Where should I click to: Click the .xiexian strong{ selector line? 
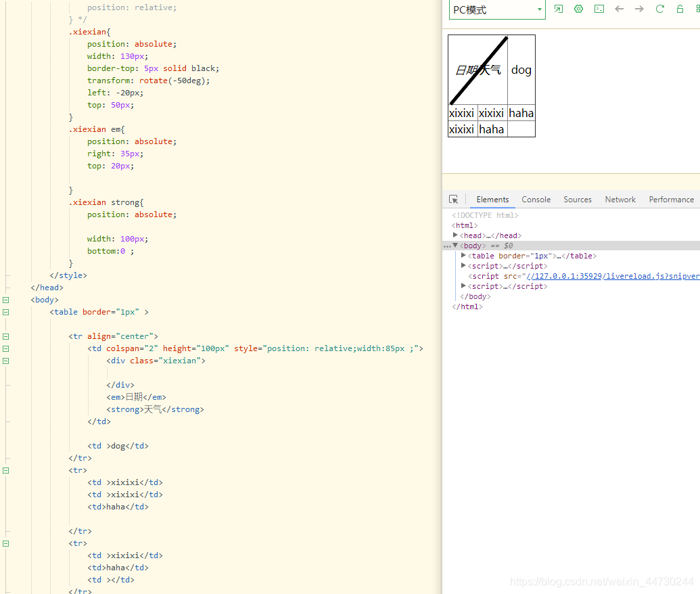pos(106,202)
